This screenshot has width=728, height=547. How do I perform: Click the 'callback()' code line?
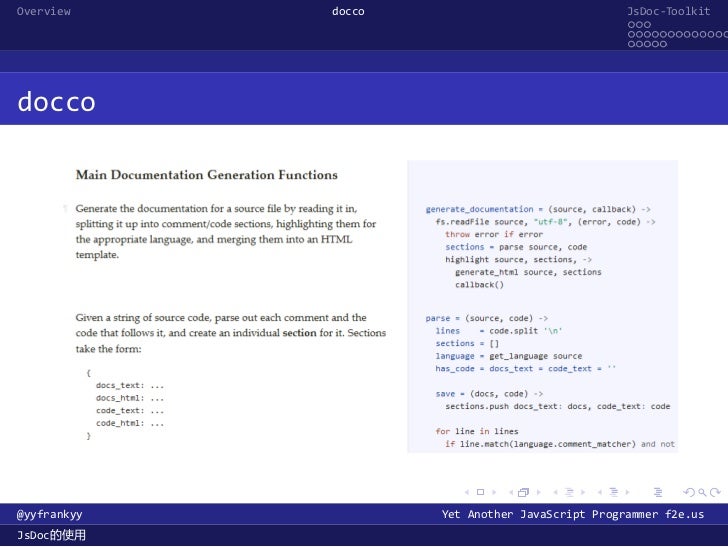point(479,285)
